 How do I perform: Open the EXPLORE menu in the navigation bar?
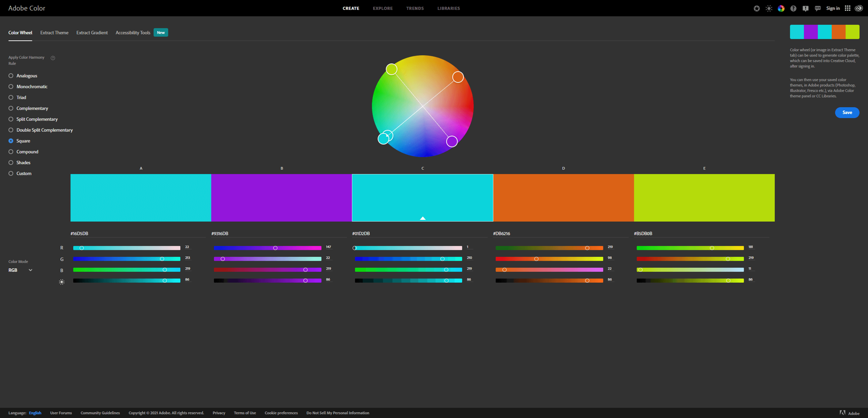(x=382, y=8)
